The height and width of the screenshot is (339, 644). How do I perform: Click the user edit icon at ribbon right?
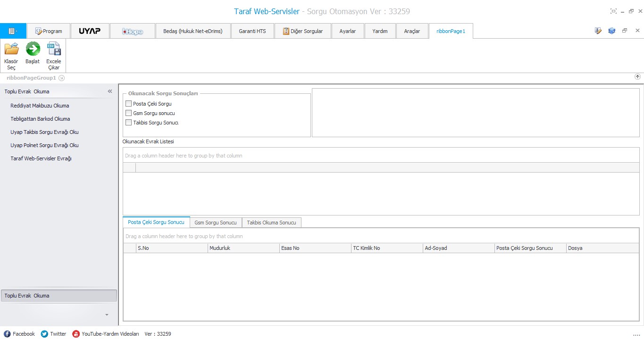(598, 31)
